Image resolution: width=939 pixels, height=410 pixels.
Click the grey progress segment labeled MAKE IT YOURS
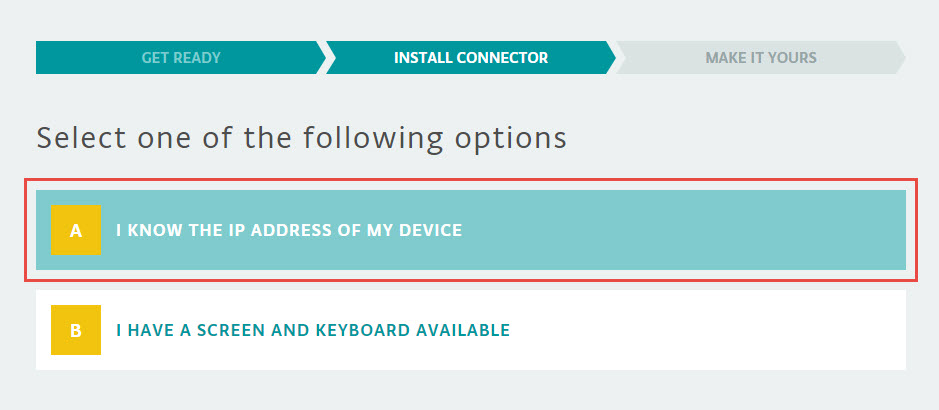point(761,58)
